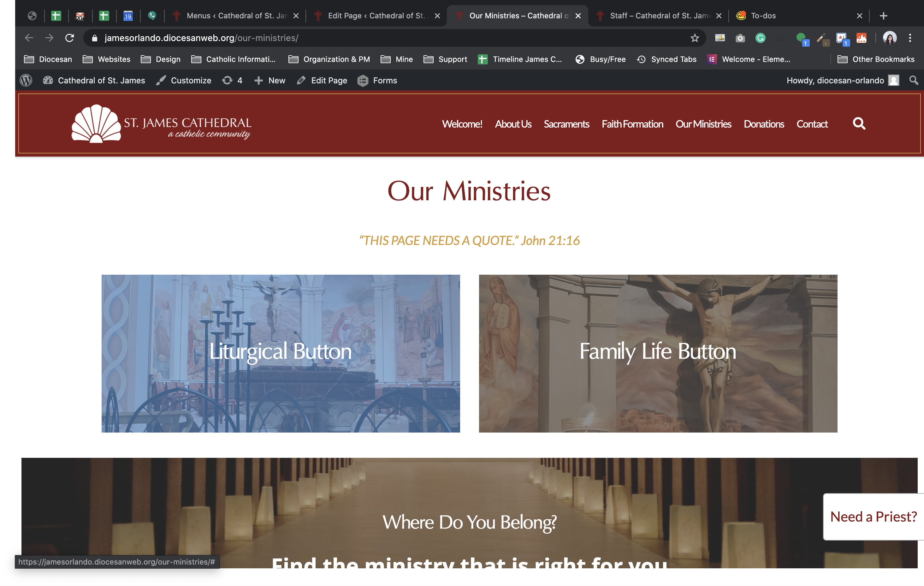Open the Faith Formation menu item
Viewport: 924px width, 586px height.
632,124
